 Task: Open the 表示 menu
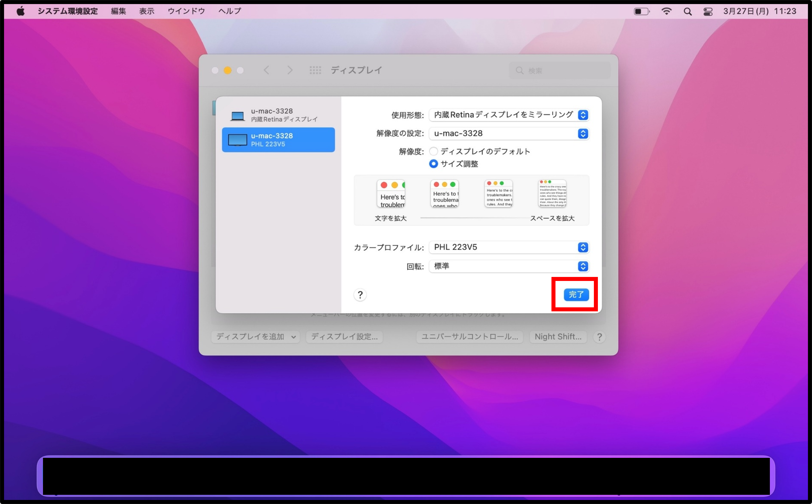[x=146, y=11]
